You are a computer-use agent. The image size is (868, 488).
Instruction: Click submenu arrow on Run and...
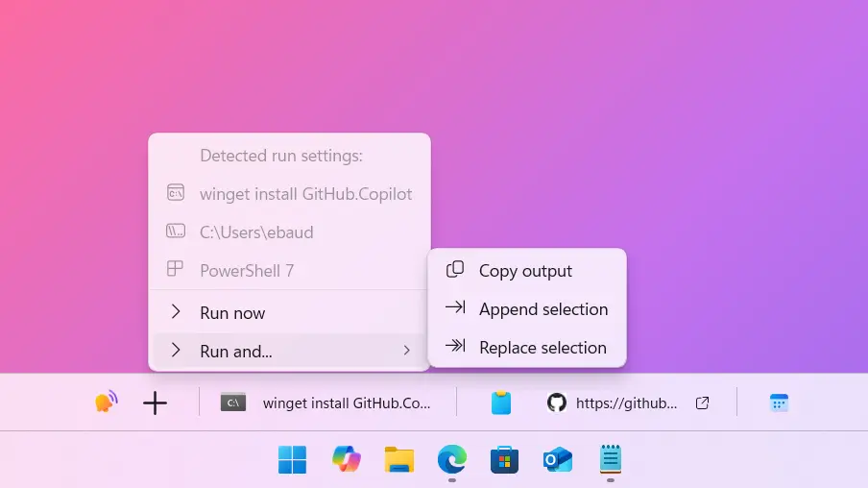(x=407, y=351)
